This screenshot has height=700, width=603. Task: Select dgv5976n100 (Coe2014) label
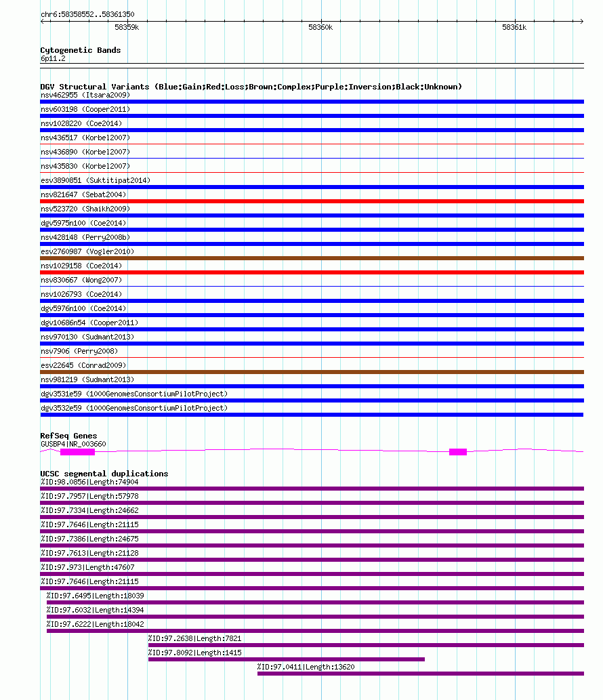[83, 309]
